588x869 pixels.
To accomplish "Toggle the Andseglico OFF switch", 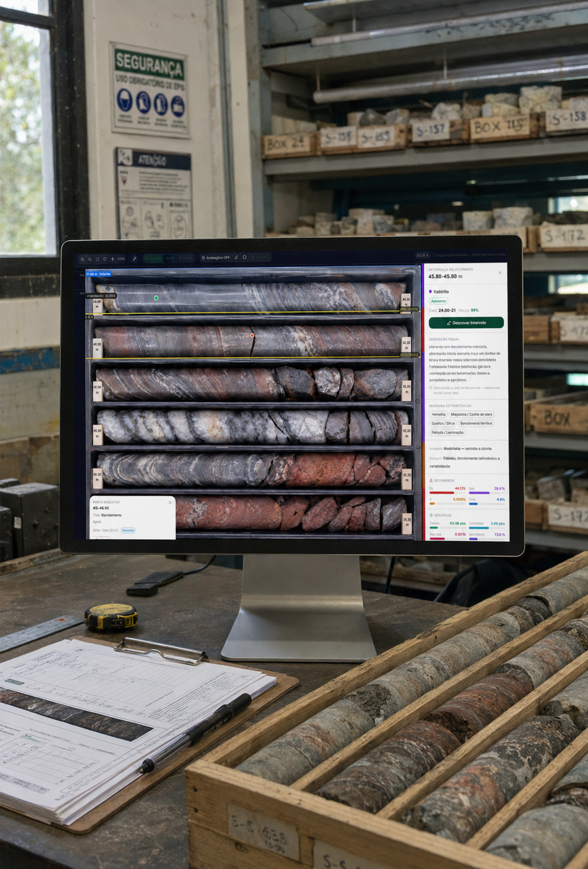I will point(215,258).
